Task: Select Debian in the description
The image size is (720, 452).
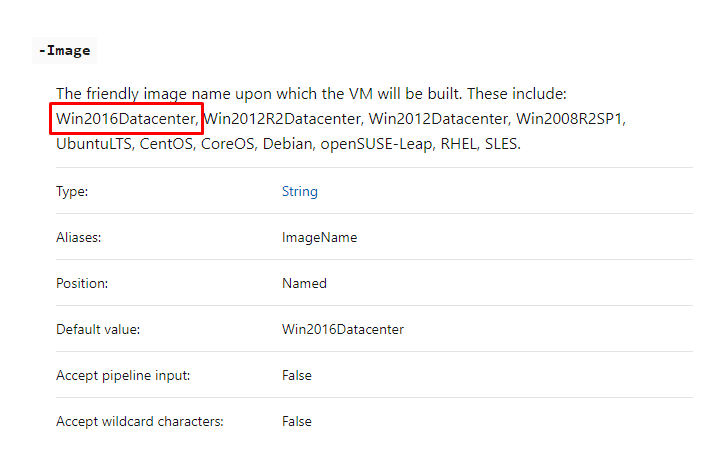Action: click(287, 144)
